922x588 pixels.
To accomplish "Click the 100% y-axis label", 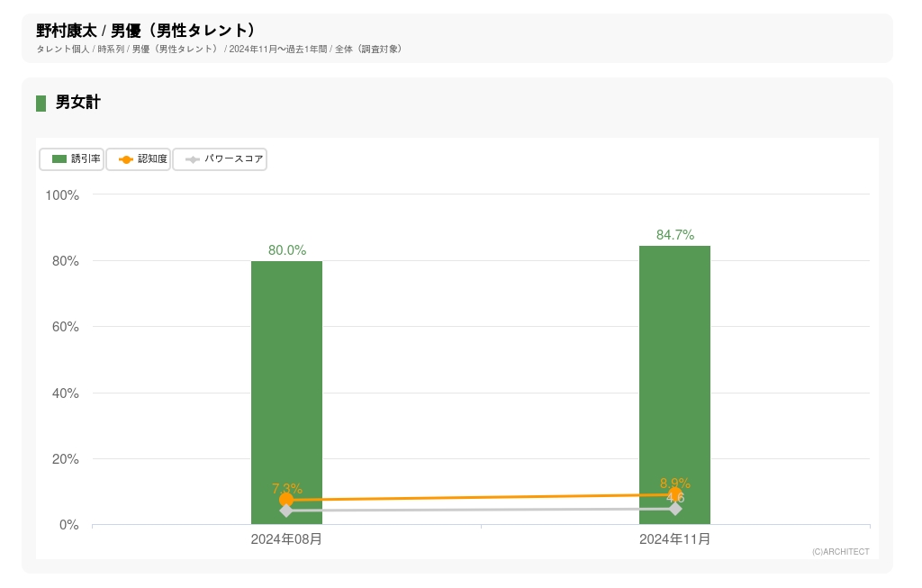I will (x=63, y=195).
